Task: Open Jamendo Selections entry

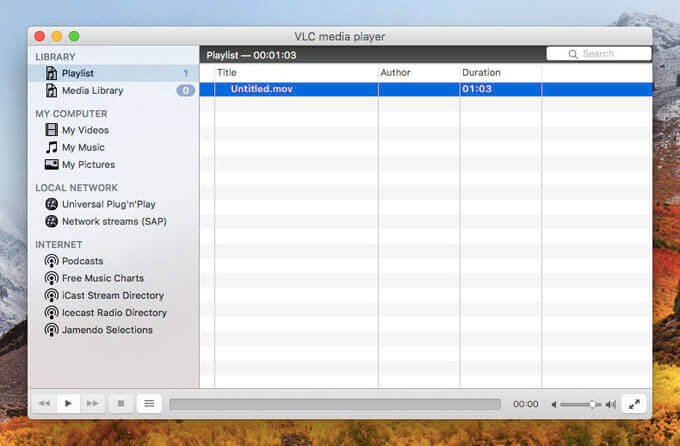Action: click(113, 330)
